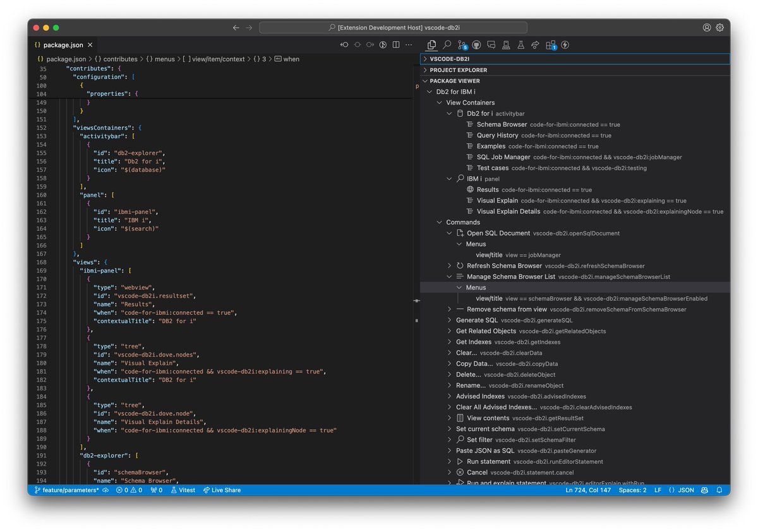Click "viewsContainers" key on line 152
Screen dimensions: 758x532
103,127
